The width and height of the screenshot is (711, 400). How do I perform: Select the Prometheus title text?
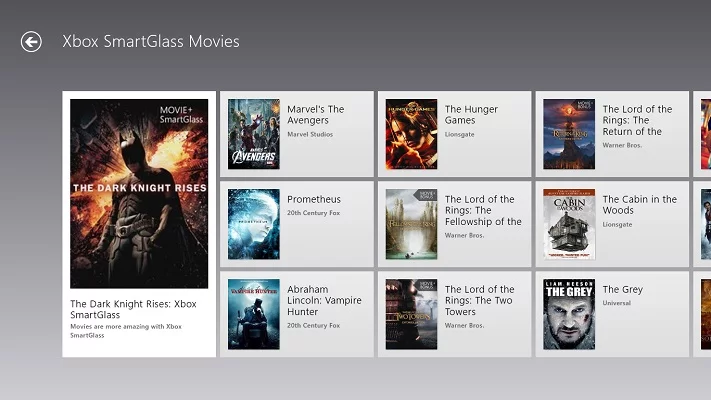[x=314, y=199]
